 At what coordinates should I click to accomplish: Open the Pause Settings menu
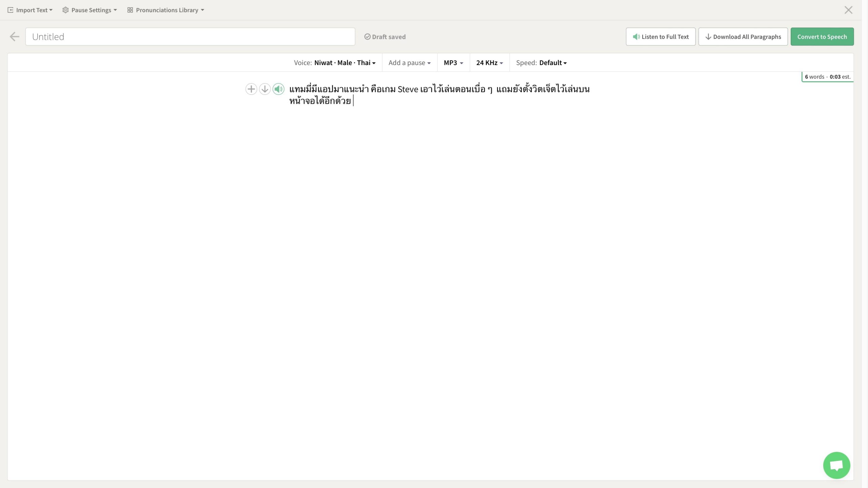(x=90, y=10)
